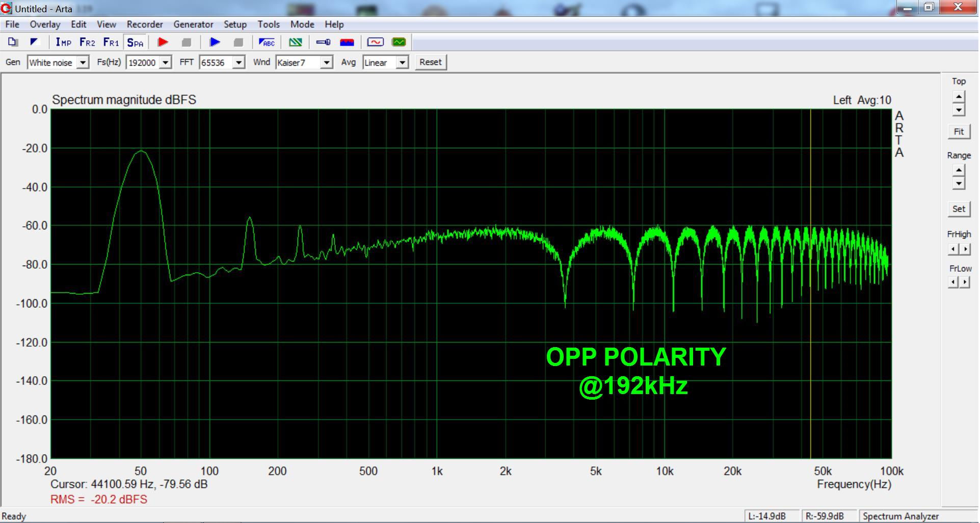Click the Set range button
Image resolution: width=980 pixels, height=523 pixels.
[x=959, y=208]
